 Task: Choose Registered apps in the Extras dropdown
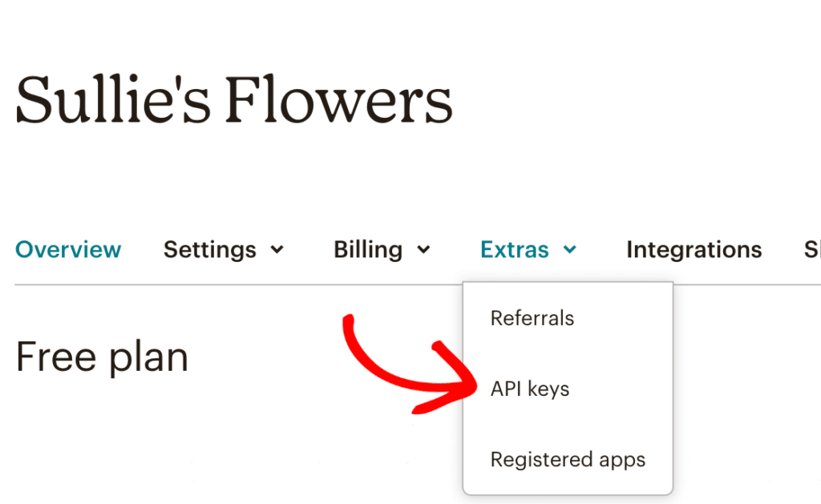click(x=568, y=459)
